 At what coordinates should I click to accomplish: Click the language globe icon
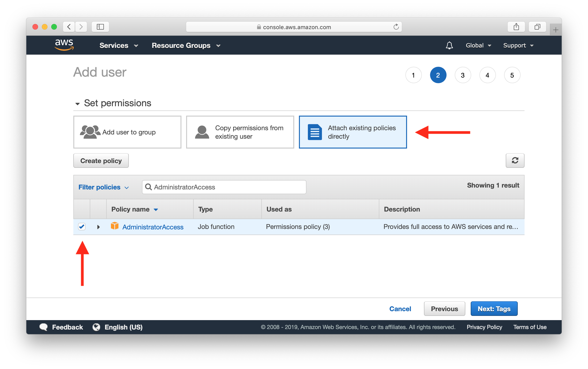pos(96,327)
